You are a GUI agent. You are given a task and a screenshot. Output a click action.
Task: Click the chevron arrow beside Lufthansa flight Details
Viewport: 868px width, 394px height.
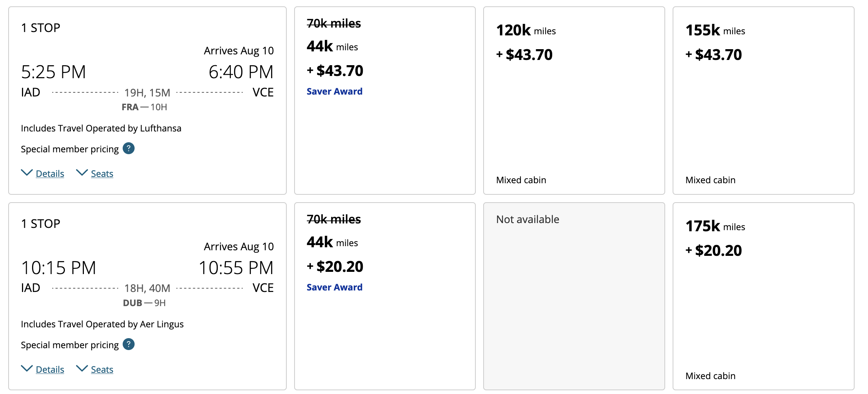point(27,172)
